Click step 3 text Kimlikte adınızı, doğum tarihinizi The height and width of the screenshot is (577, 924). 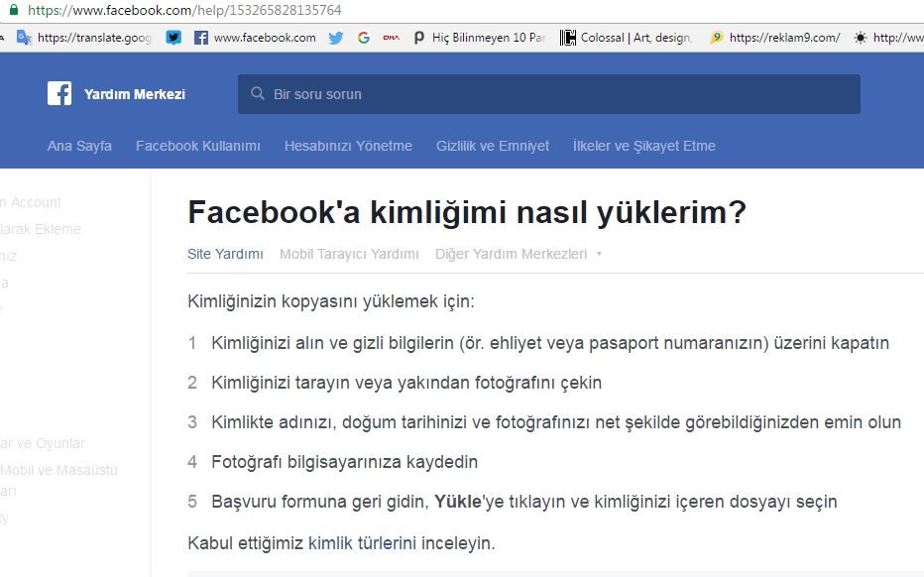556,422
